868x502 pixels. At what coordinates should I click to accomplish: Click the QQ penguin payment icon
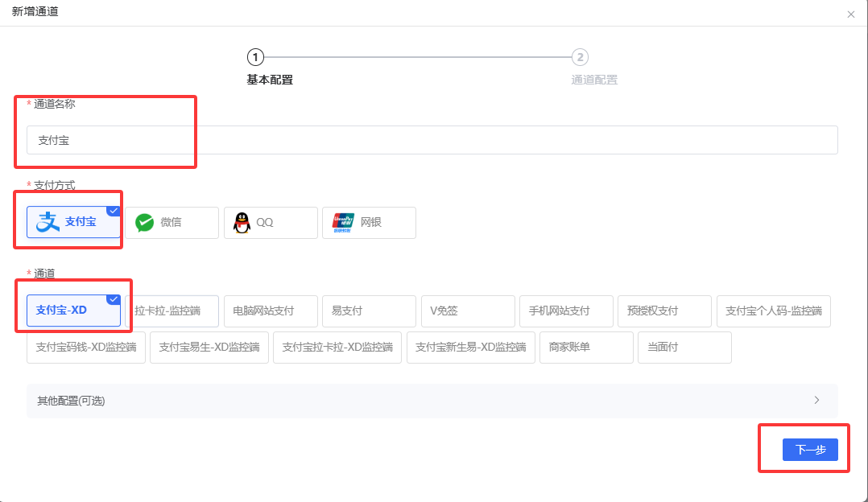[270, 223]
